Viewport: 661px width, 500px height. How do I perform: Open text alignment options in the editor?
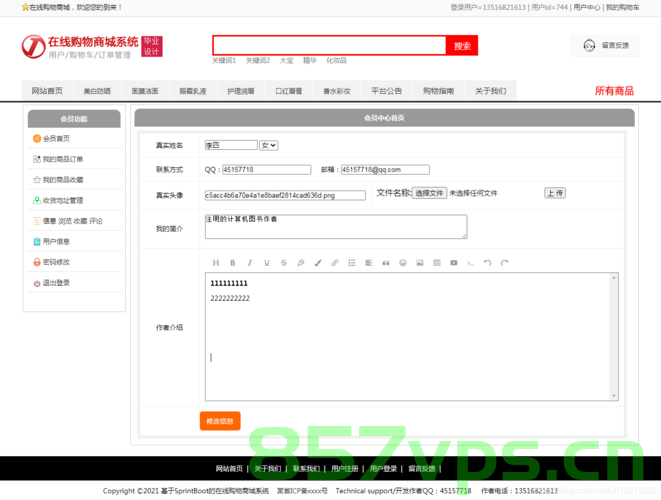click(369, 263)
